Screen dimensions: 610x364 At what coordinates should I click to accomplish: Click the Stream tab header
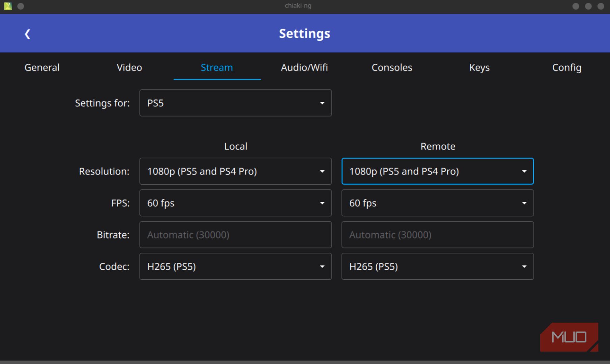click(217, 67)
